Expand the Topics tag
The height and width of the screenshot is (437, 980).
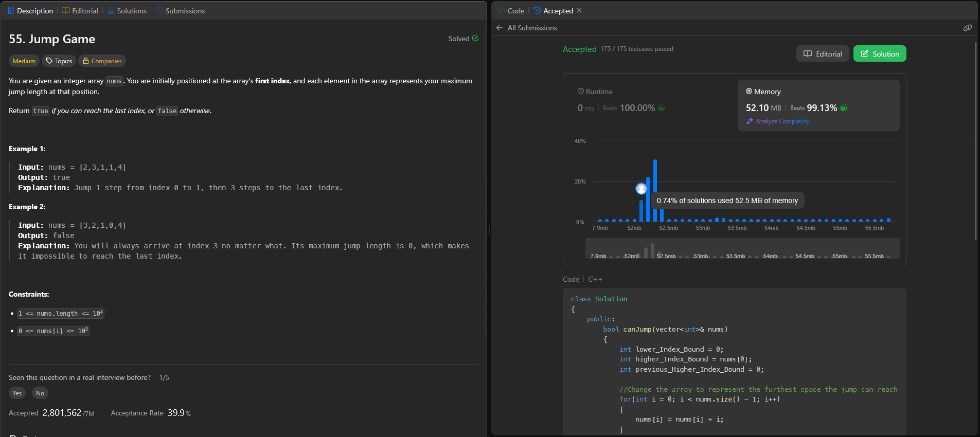coord(59,61)
